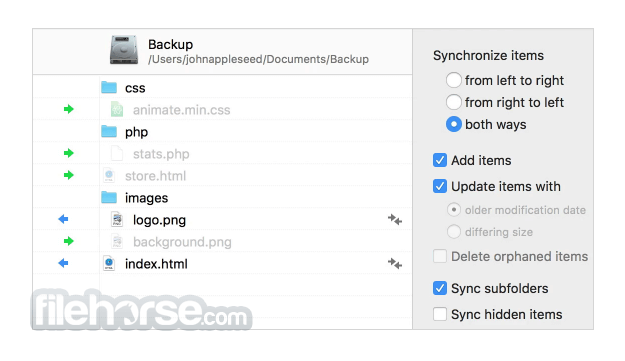Select the css folder name

tap(135, 88)
